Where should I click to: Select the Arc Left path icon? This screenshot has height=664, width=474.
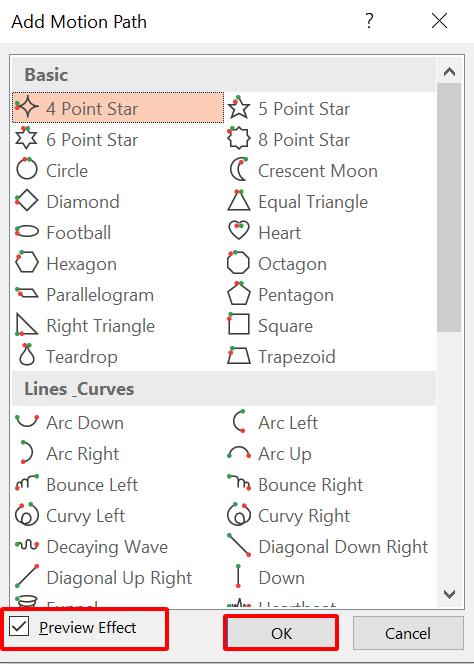point(239,421)
